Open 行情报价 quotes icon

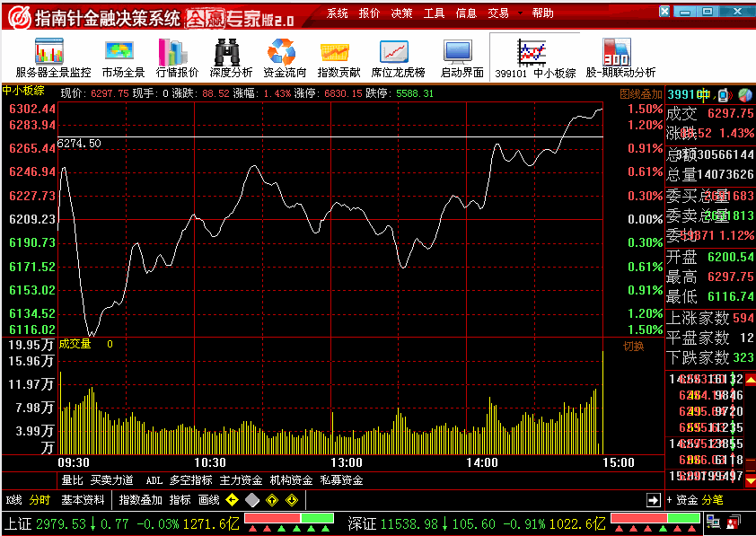[x=177, y=57]
